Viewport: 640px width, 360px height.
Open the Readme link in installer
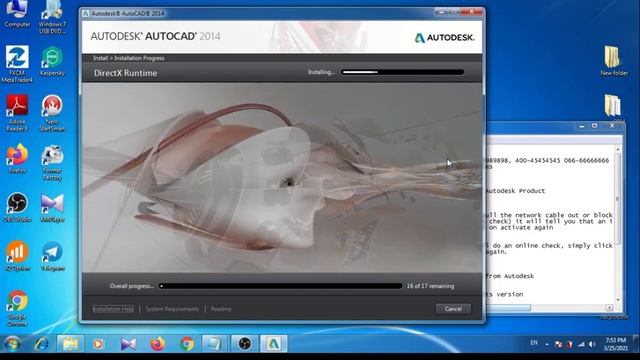click(221, 309)
